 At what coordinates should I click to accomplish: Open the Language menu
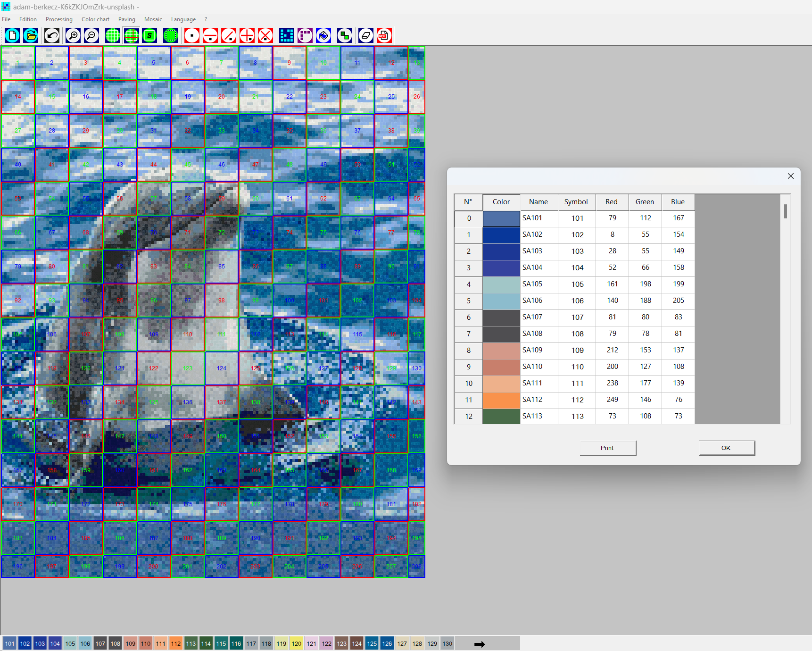(183, 19)
